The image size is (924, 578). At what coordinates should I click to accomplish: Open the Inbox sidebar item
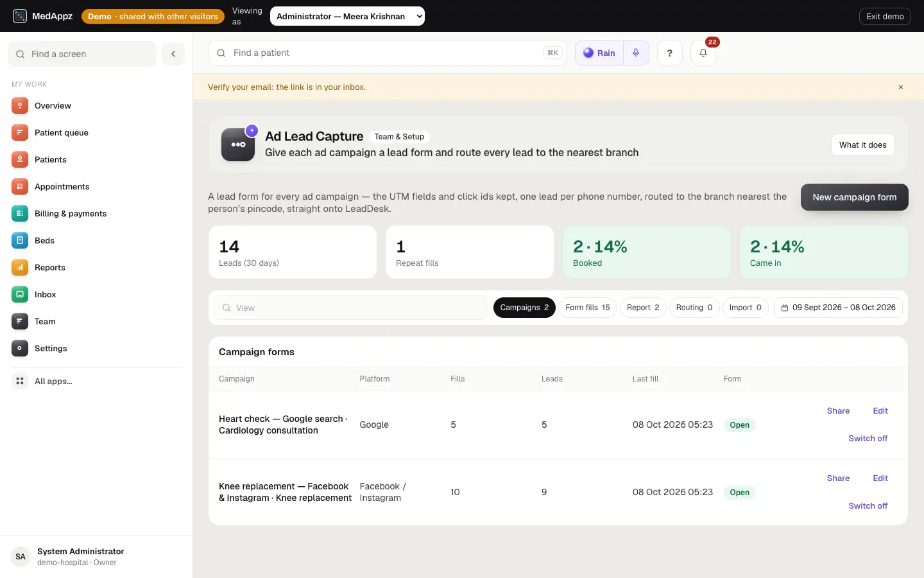[96, 295]
